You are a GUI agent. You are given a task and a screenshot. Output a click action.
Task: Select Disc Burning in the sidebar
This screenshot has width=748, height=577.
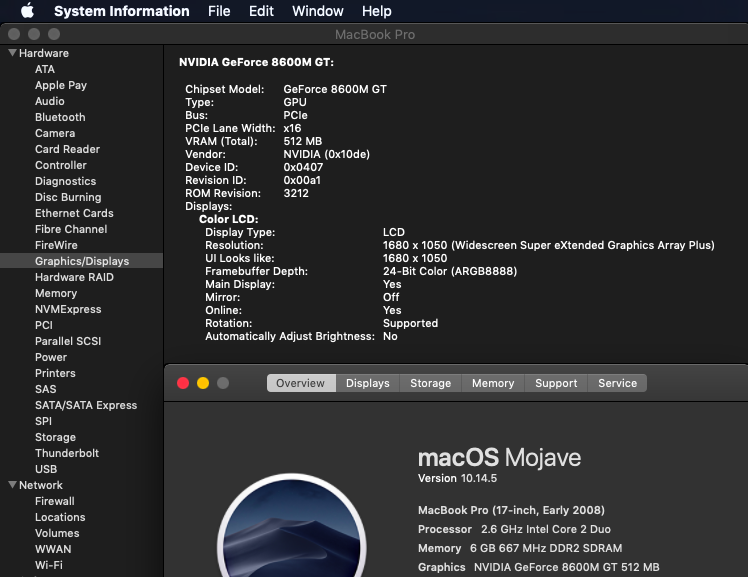(68, 197)
